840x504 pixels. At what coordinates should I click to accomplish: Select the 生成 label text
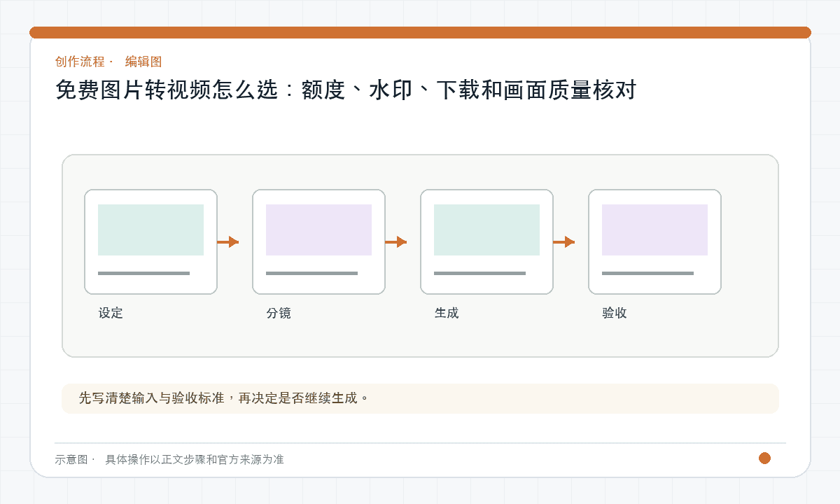click(447, 313)
